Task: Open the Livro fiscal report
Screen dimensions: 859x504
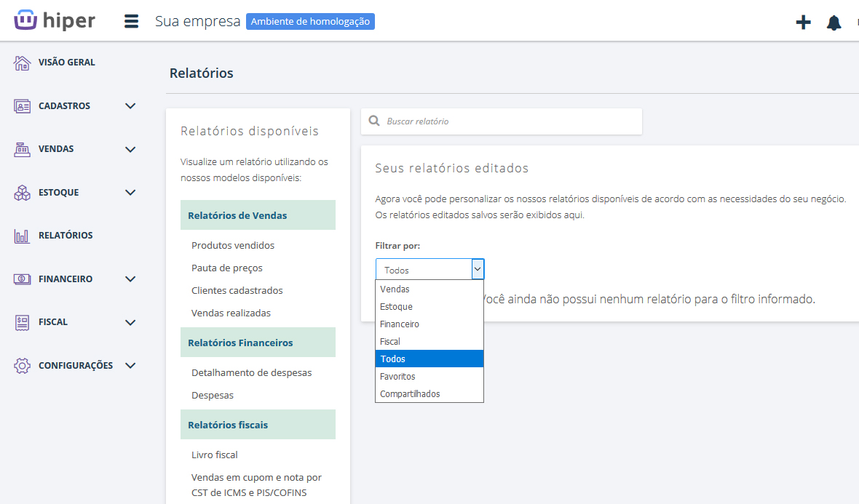Action: click(215, 455)
